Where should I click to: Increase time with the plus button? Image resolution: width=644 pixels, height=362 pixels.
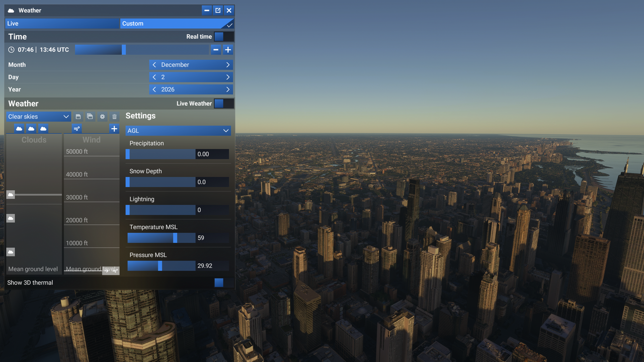(228, 50)
